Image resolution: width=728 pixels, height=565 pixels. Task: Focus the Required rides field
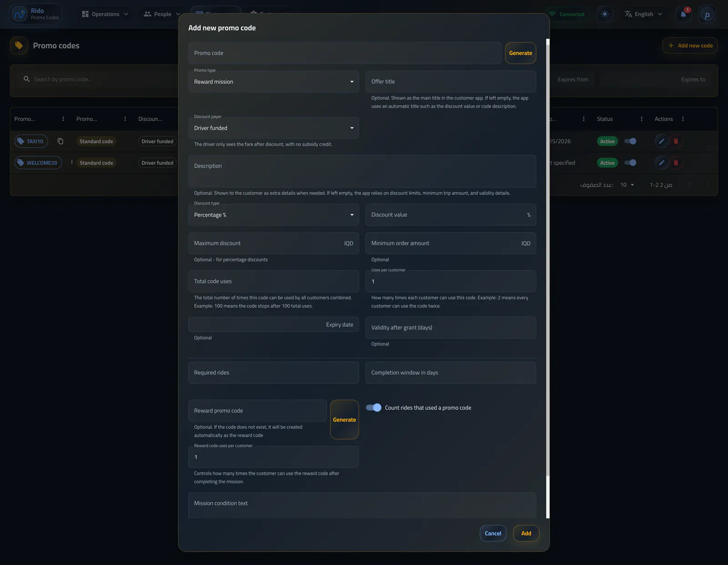tap(273, 372)
